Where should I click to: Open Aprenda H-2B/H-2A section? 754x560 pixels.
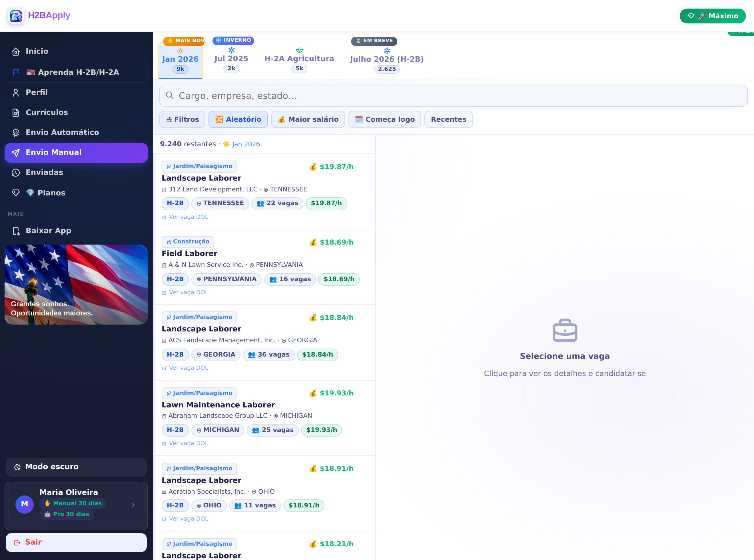tap(76, 72)
